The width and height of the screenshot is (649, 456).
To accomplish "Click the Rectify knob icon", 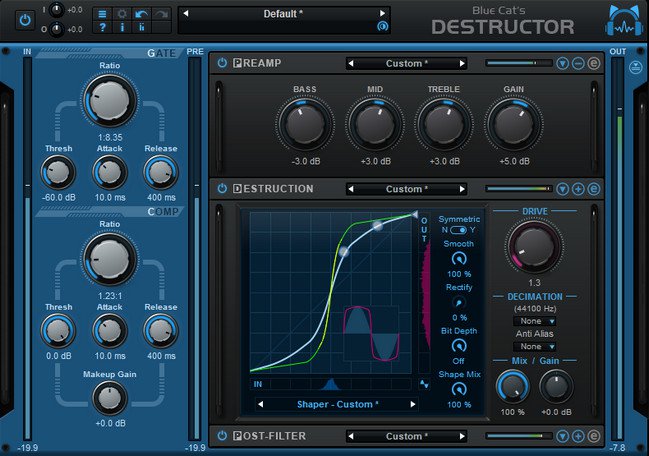I will point(459,302).
